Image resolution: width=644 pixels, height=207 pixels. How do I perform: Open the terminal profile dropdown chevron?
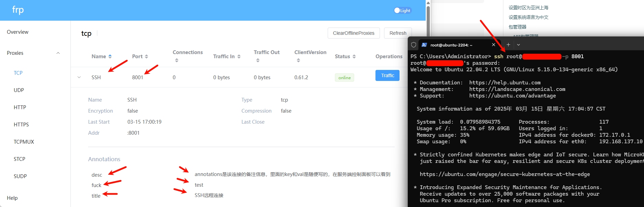tap(519, 45)
